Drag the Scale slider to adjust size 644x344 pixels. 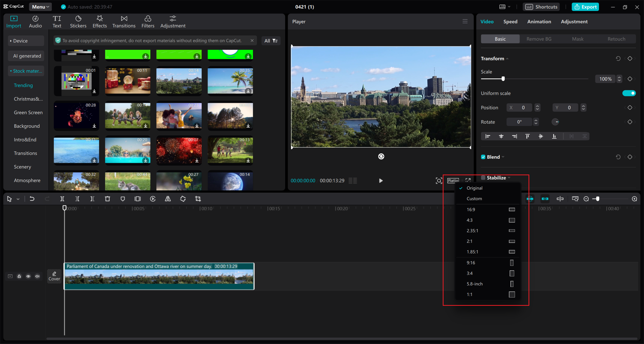coord(503,79)
